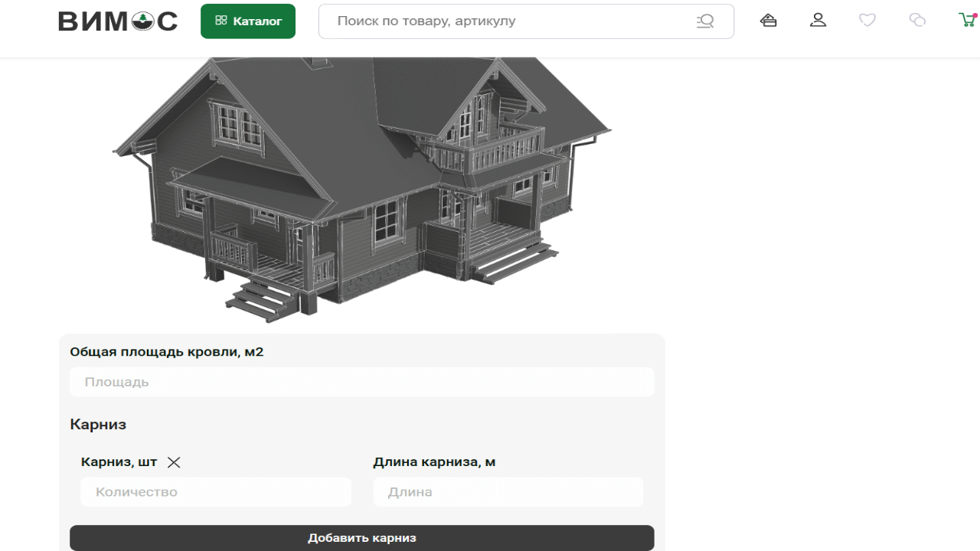
Task: Click the search magnifier icon
Action: pos(705,21)
